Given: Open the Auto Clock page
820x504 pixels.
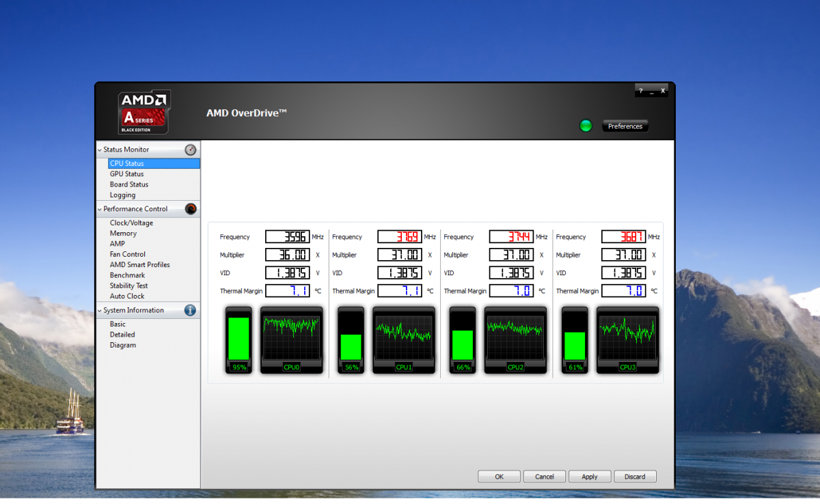Looking at the screenshot, I should pos(127,296).
